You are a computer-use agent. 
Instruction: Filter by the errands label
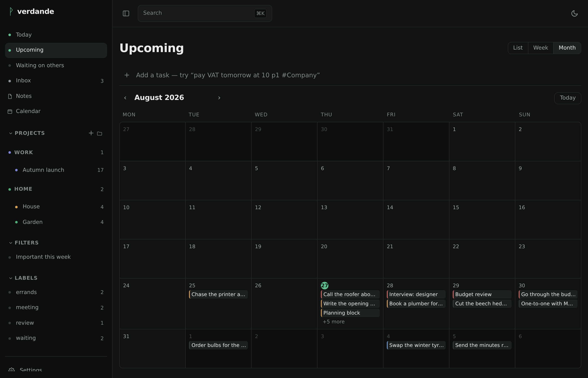56,292
